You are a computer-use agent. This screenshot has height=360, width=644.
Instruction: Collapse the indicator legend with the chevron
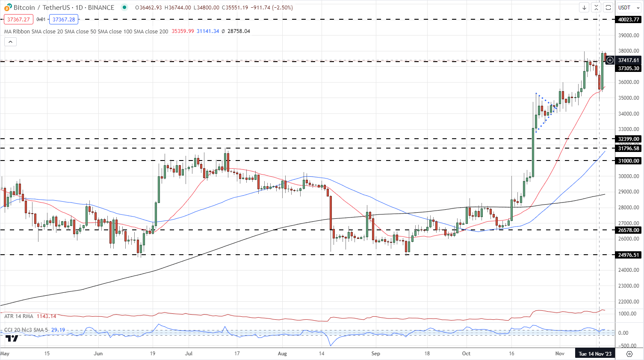pyautogui.click(x=10, y=42)
